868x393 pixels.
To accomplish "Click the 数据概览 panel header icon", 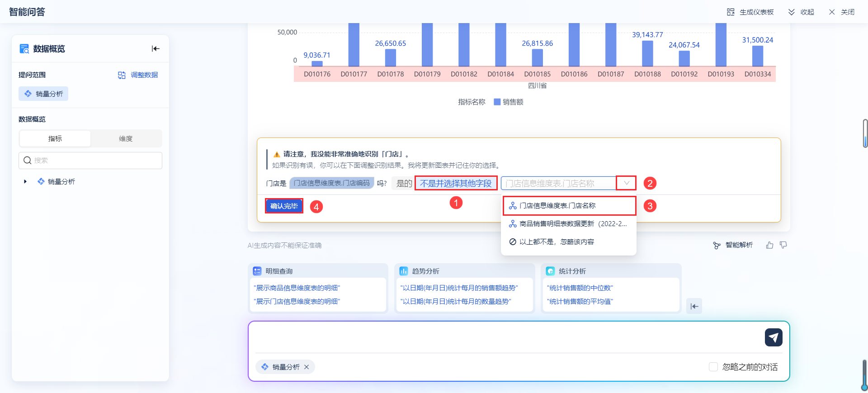I will click(24, 49).
